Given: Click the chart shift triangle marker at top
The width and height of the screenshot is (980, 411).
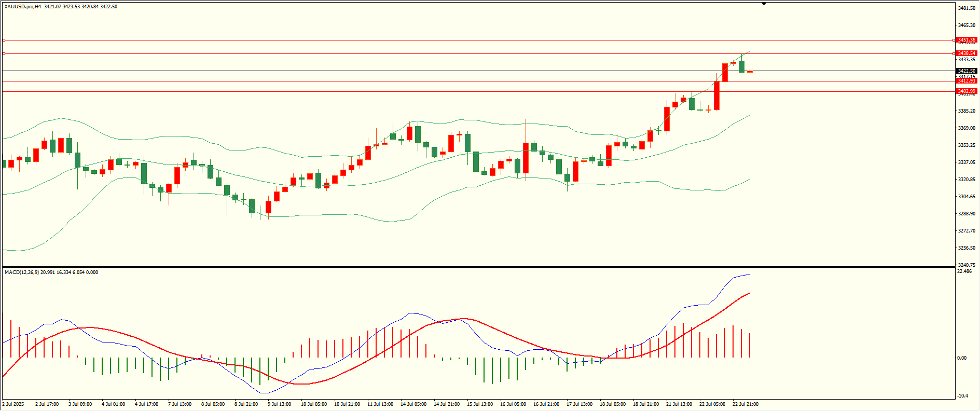Looking at the screenshot, I should point(764,4).
